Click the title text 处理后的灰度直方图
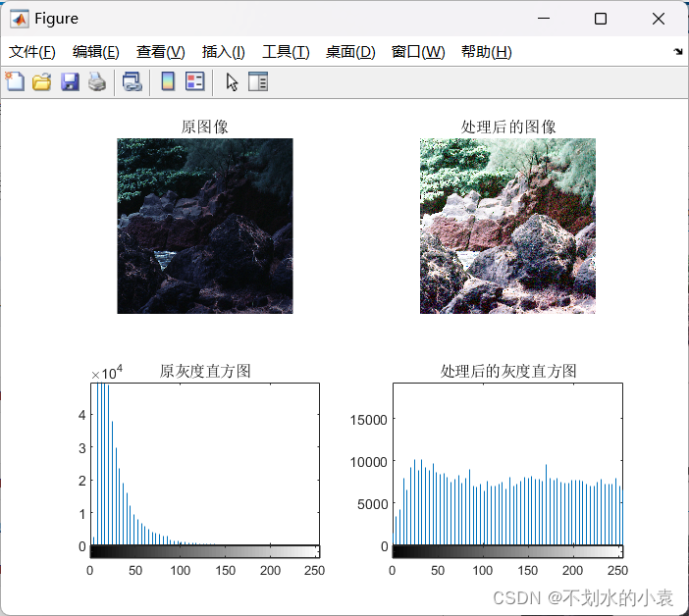Image resolution: width=689 pixels, height=616 pixels. 508,372
